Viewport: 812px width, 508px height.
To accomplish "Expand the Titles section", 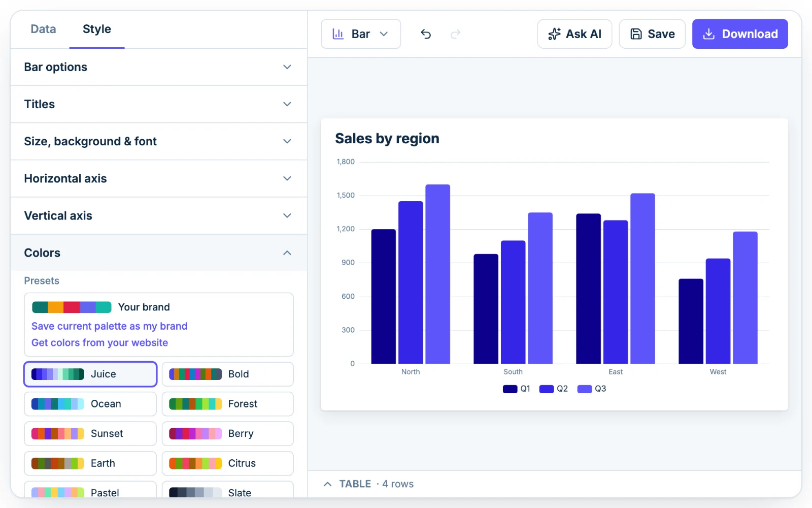I will point(159,104).
